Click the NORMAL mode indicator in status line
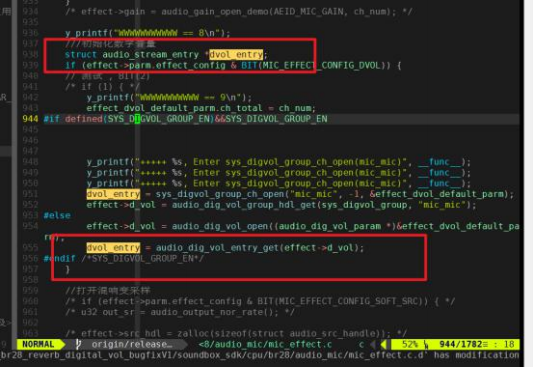Screen dimensions: 534x367 38,344
